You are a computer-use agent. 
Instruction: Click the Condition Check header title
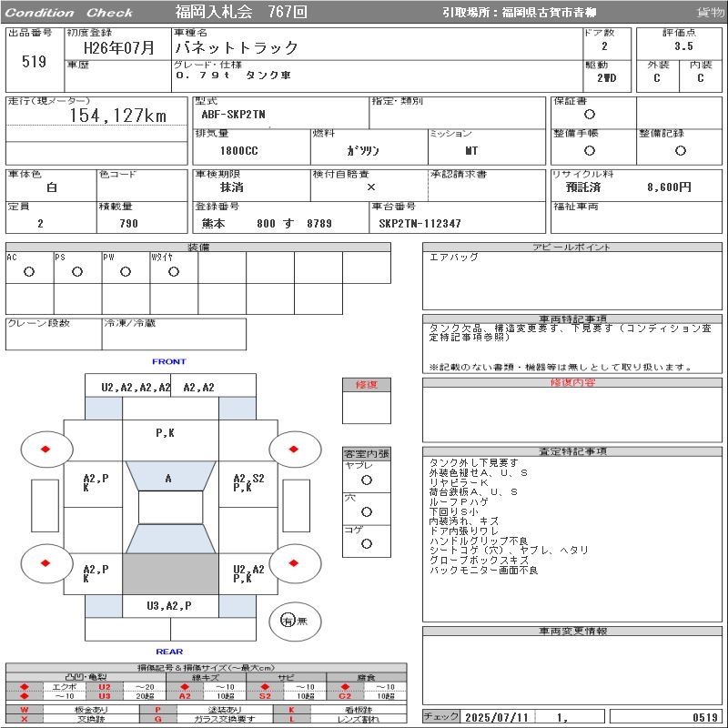(x=69, y=13)
